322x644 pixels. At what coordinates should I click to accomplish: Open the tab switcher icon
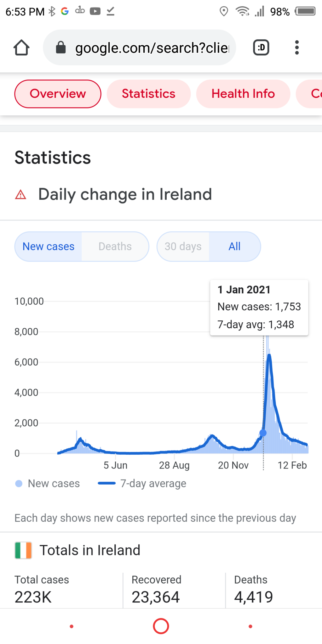(261, 48)
